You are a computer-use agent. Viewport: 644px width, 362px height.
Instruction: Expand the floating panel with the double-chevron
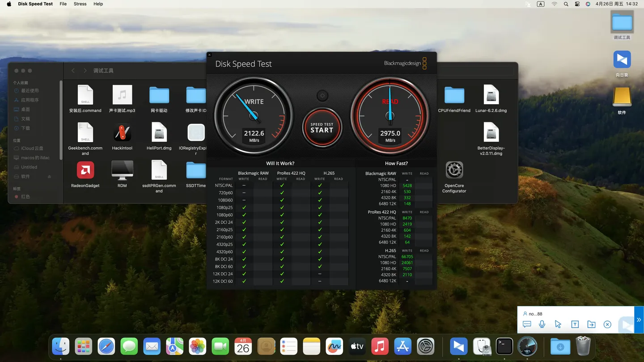(x=639, y=320)
